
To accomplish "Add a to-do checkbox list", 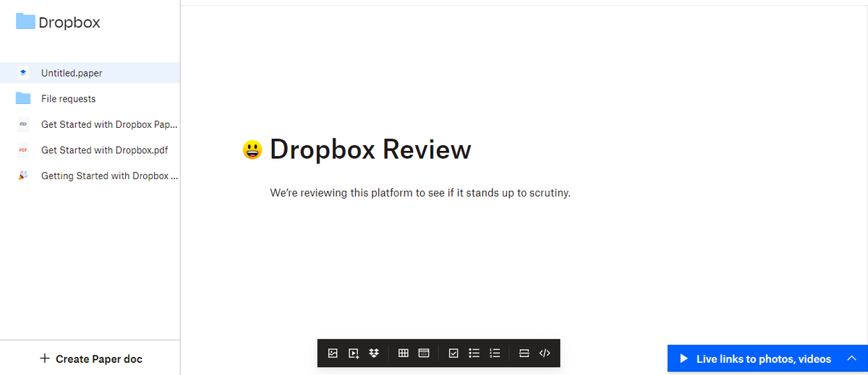I will click(x=454, y=353).
